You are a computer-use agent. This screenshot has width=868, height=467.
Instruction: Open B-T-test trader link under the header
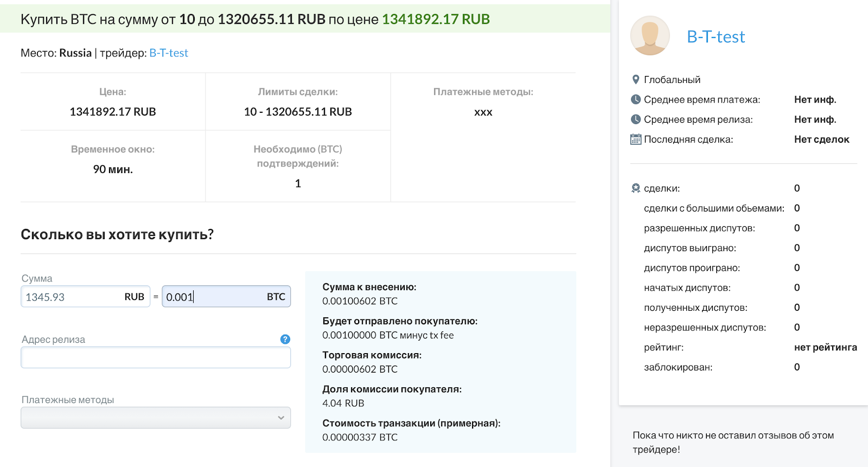pos(169,53)
